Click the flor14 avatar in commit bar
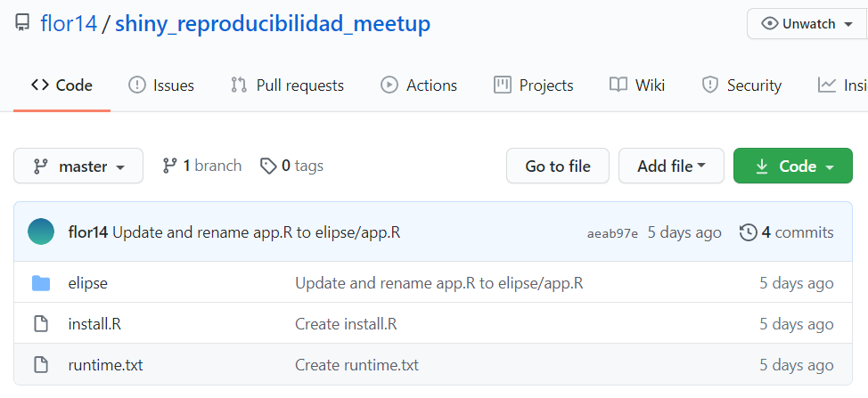Screen dimensions: 868x398 41,231
